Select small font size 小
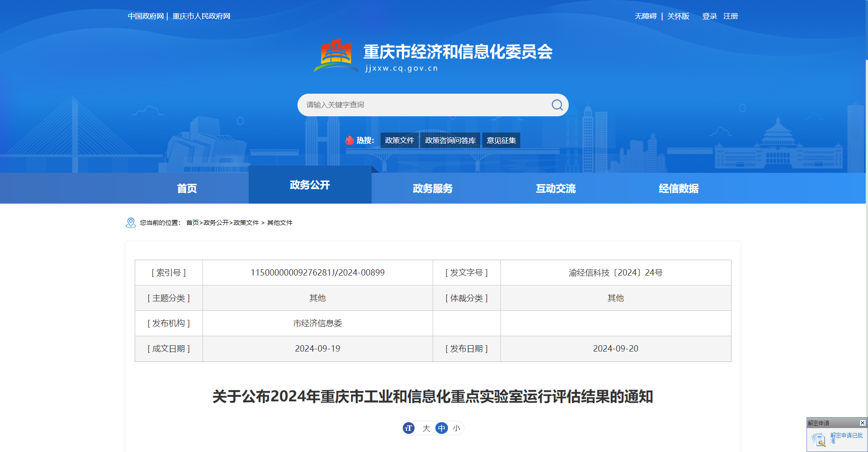This screenshot has width=868, height=452. click(457, 428)
